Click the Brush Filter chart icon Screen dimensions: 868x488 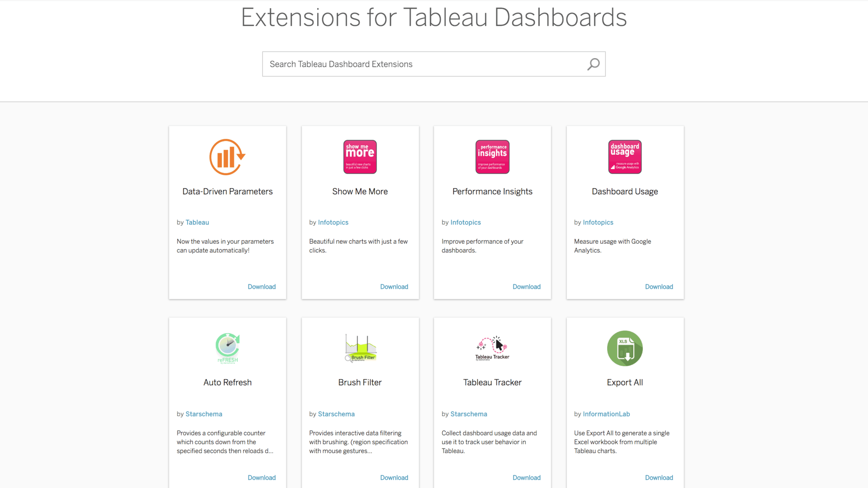[360, 347]
